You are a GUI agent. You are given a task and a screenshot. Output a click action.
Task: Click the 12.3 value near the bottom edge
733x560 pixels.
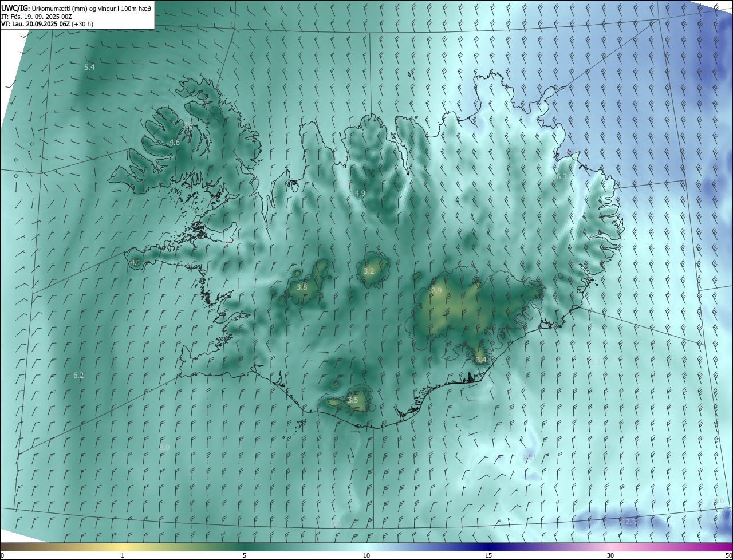point(629,522)
